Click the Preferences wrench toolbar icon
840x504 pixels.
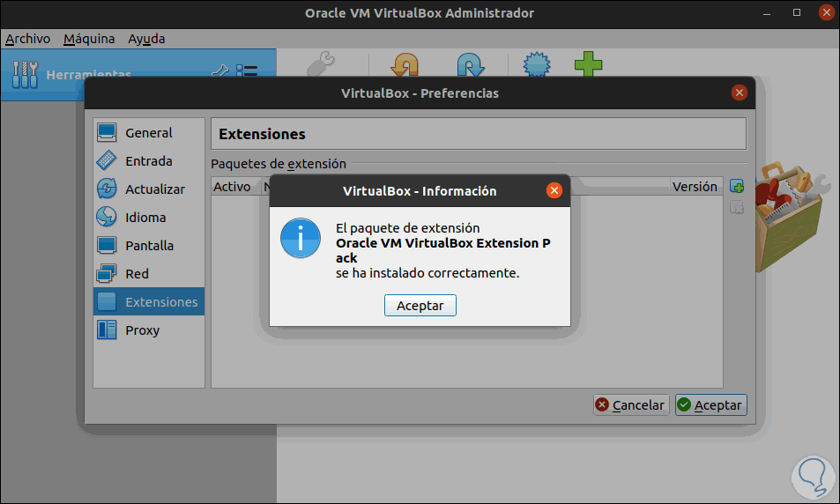click(x=320, y=63)
